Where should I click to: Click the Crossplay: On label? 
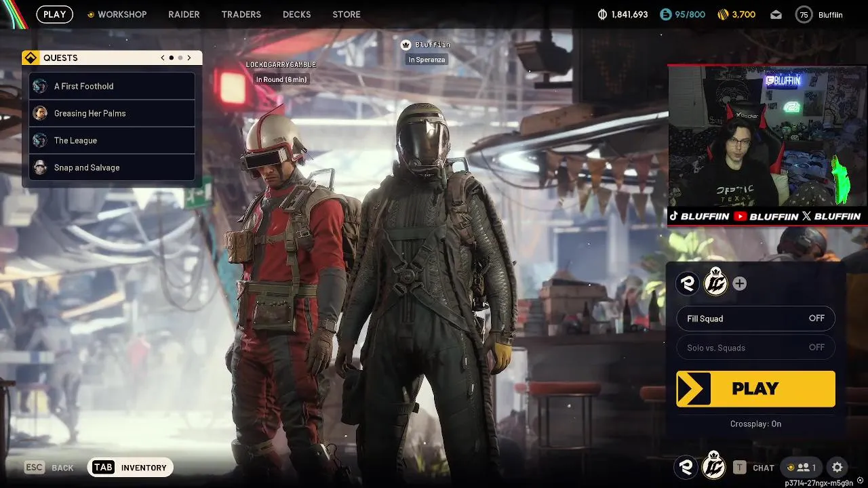coord(755,424)
